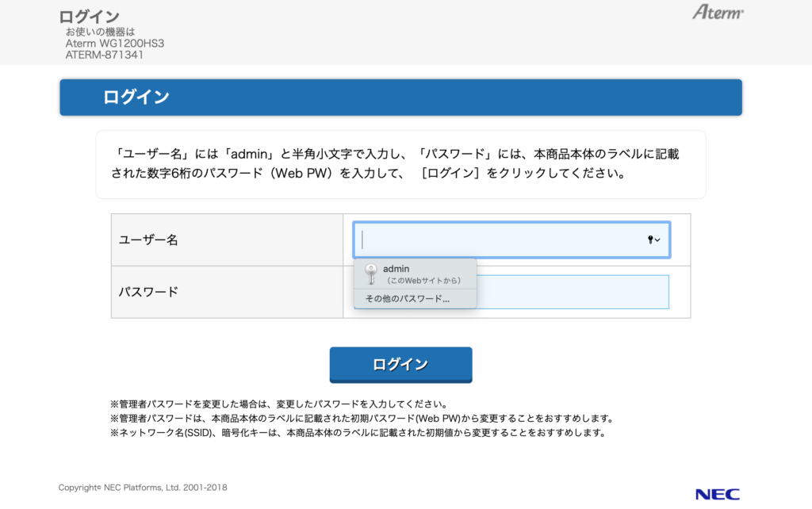Click the Aterm WG1200HS3 model name text
Image resolution: width=812 pixels, height=509 pixels.
(115, 44)
